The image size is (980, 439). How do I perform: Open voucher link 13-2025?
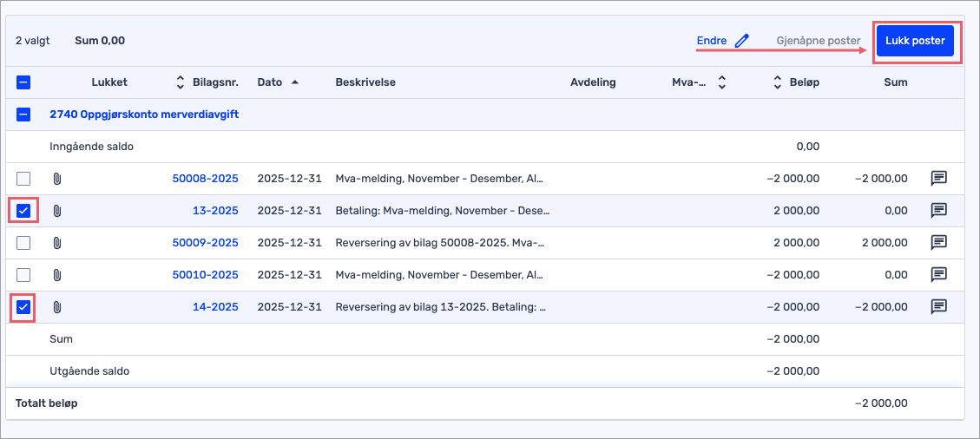pyautogui.click(x=215, y=211)
